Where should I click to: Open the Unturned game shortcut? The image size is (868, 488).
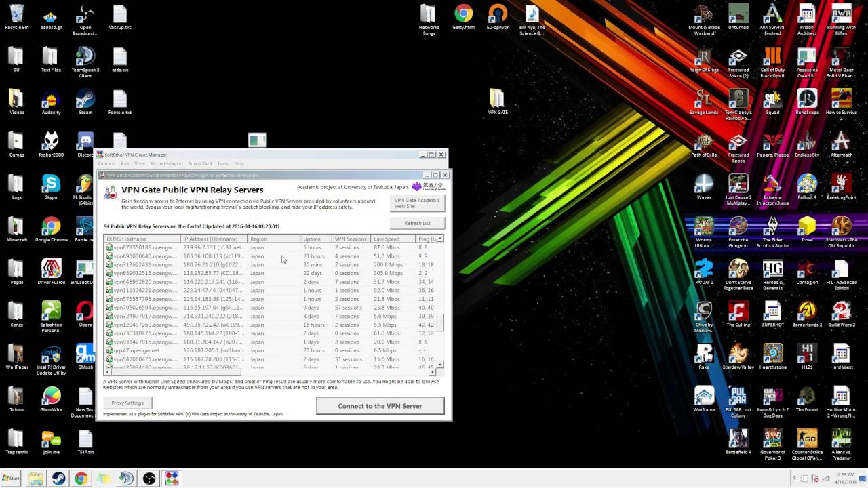pos(738,18)
